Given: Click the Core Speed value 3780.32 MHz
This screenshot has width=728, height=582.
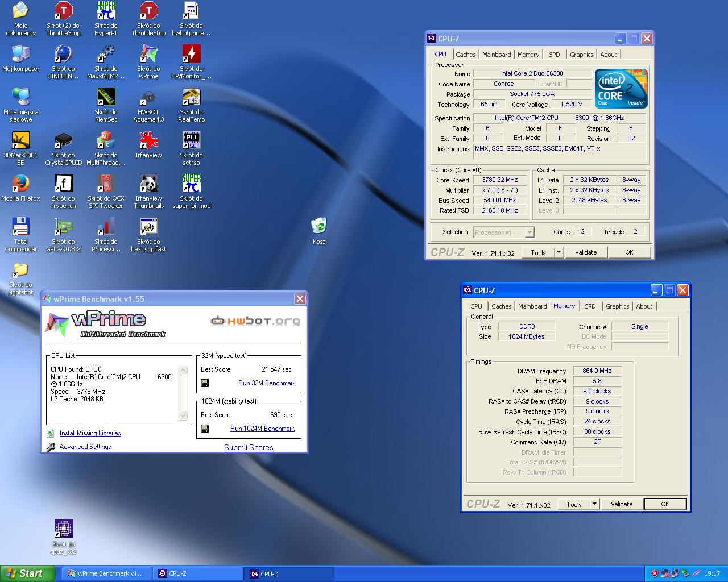Looking at the screenshot, I should [x=500, y=180].
